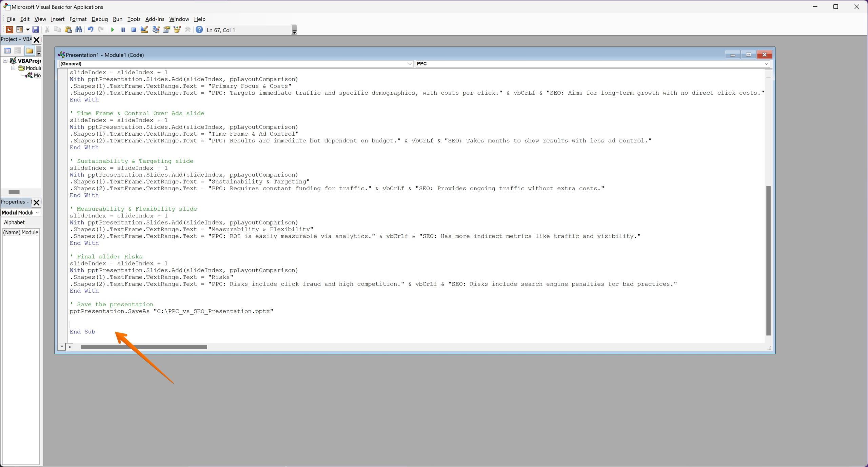
Task: Collapse the VBAProject tree node
Action: point(5,61)
